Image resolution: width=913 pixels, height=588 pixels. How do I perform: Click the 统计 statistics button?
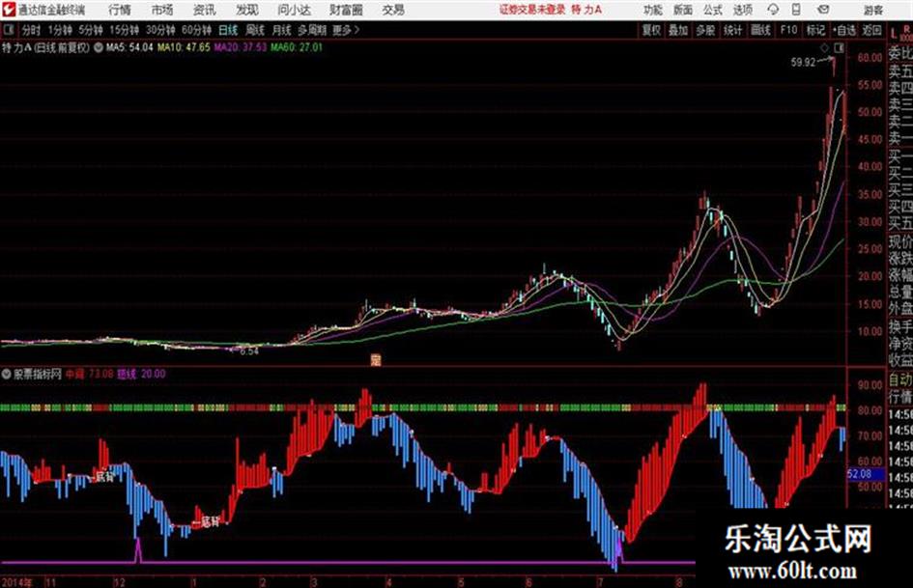pos(732,30)
